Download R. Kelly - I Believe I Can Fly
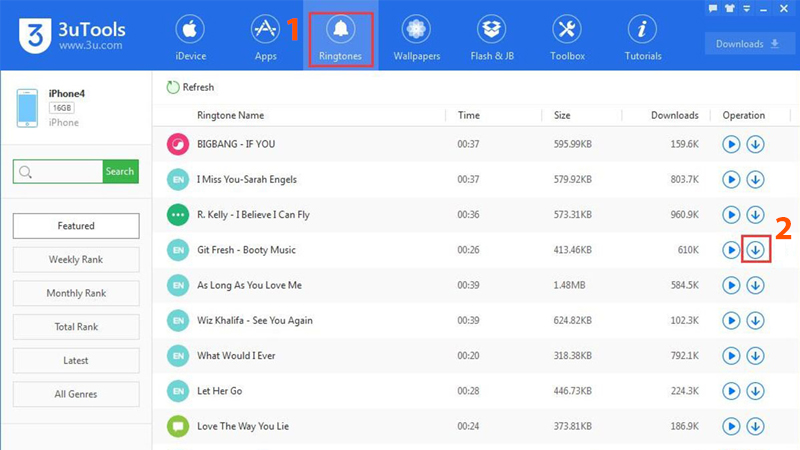This screenshot has width=800, height=450. [x=756, y=215]
